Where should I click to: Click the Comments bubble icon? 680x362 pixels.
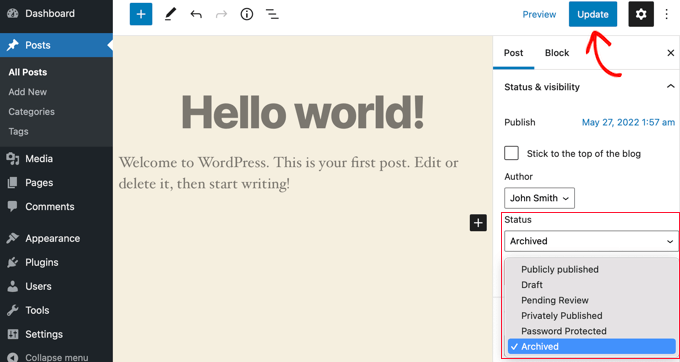point(13,206)
